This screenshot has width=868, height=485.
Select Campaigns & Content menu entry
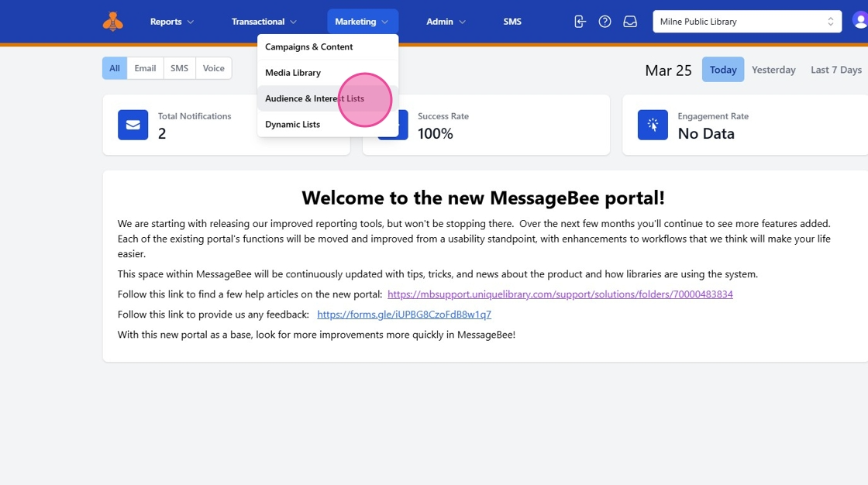pyautogui.click(x=328, y=47)
